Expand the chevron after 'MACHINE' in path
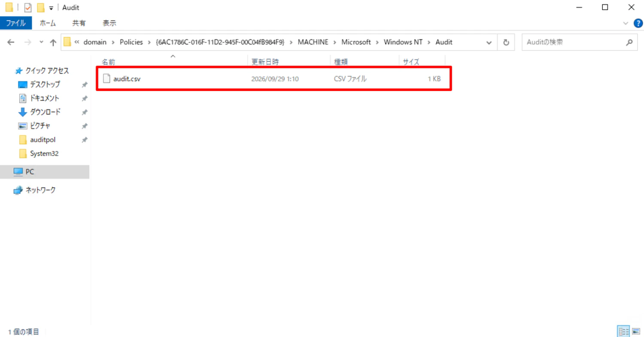Viewport: 644px width, 337px height. pyautogui.click(x=335, y=42)
